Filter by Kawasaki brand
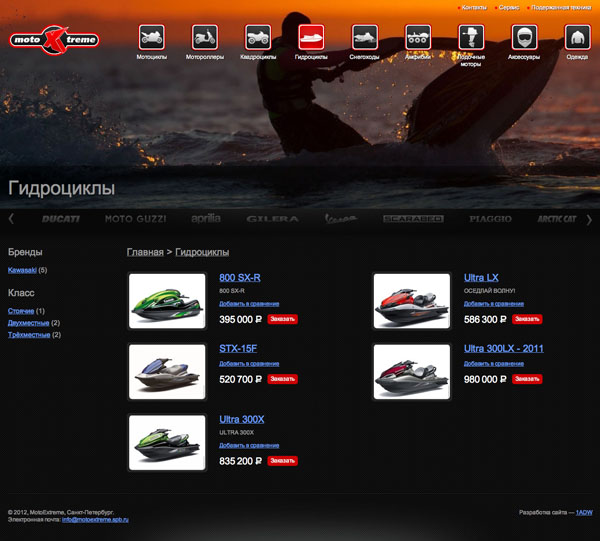600x541 pixels. click(22, 270)
